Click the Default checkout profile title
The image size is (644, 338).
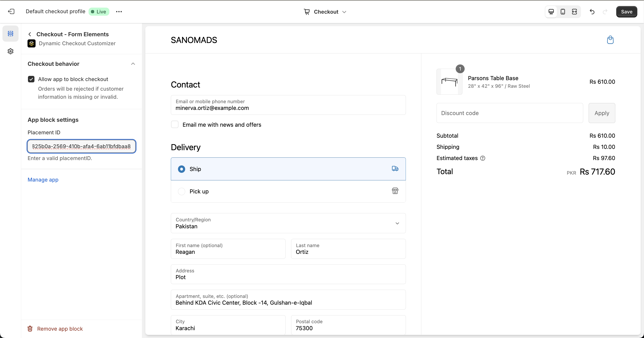(x=55, y=11)
